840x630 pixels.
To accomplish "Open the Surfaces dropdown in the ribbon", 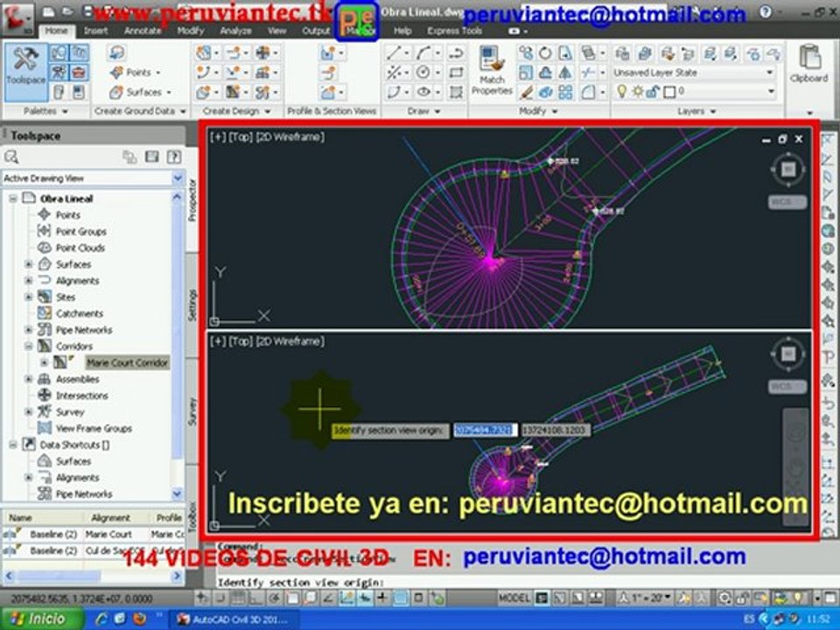I will pyautogui.click(x=140, y=92).
